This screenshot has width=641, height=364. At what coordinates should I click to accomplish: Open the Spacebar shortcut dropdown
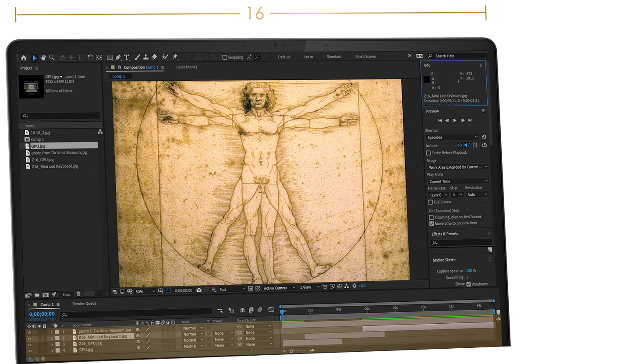point(453,137)
